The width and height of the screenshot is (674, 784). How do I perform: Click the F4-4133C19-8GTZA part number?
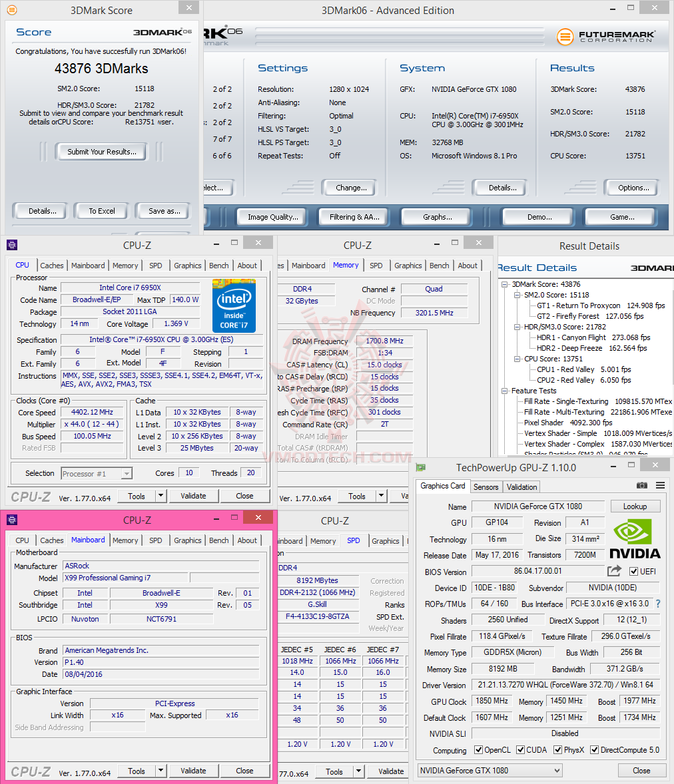tap(317, 616)
